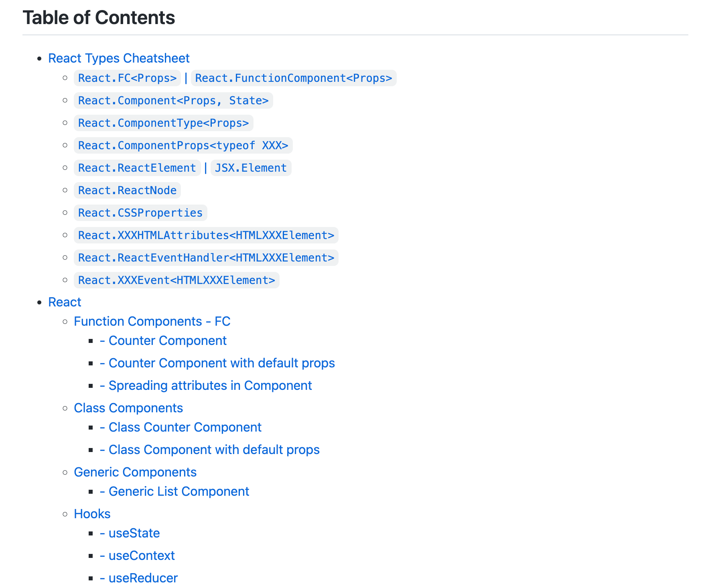This screenshot has width=706, height=588.
Task: Click the React.FC<Props> link
Action: click(x=127, y=78)
